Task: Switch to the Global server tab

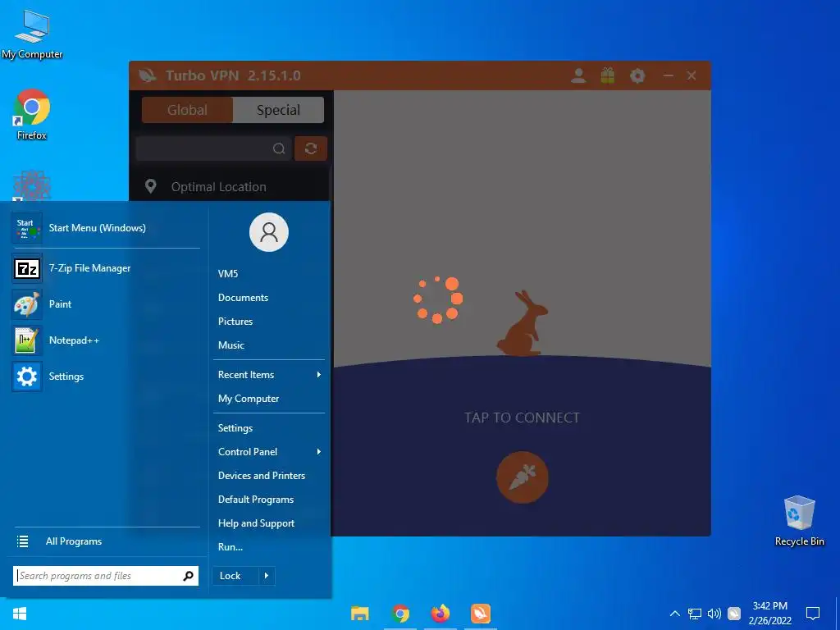Action: tap(187, 110)
